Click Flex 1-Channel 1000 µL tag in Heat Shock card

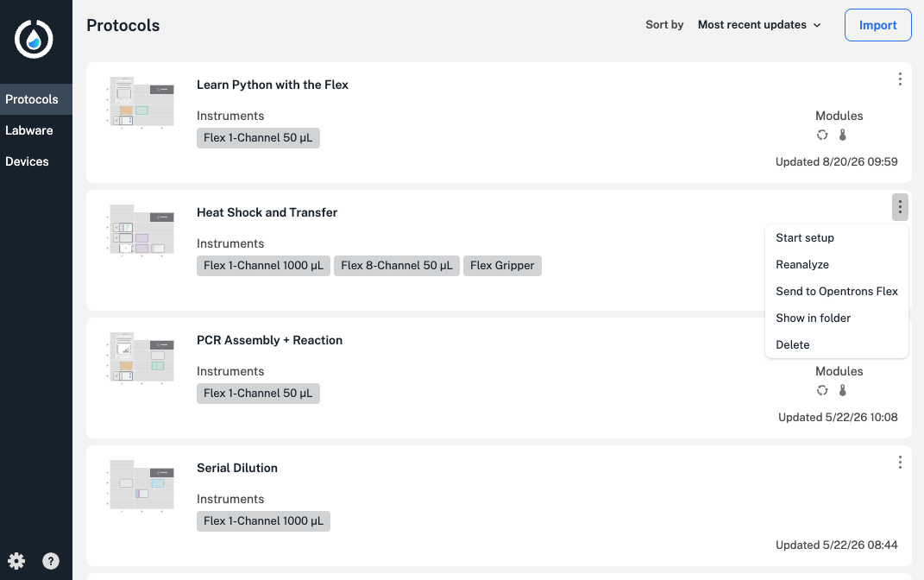(263, 266)
